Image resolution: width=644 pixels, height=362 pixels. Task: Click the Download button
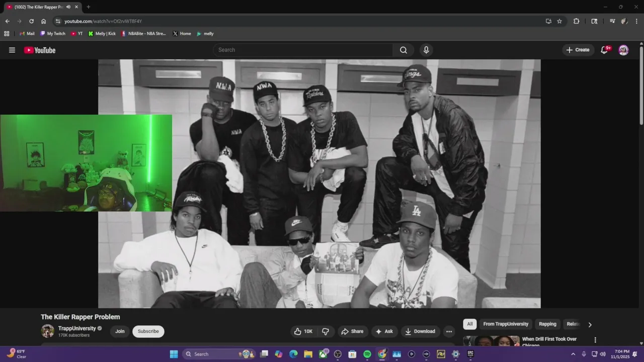pos(421,331)
